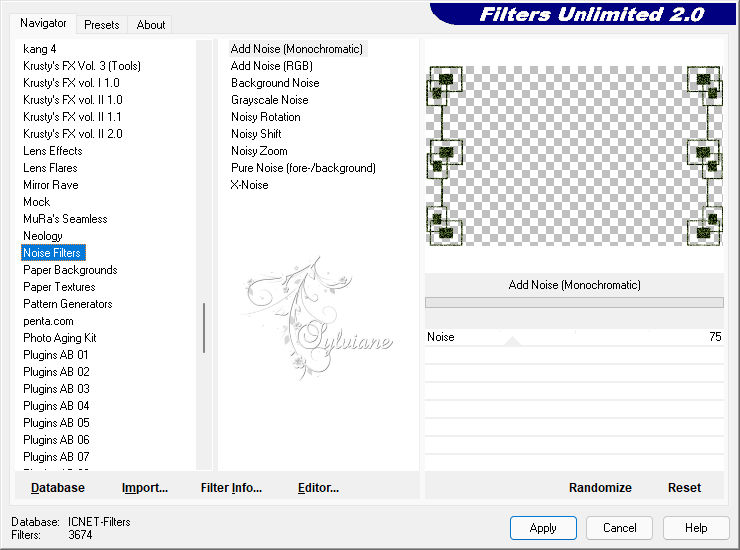This screenshot has height=550, width=740.
Task: Select Mirror Rave category
Action: pyautogui.click(x=50, y=185)
